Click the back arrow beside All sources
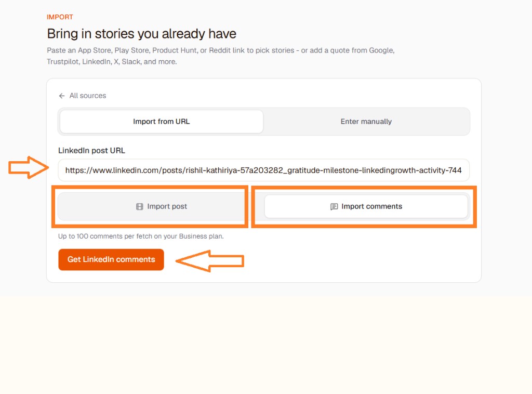This screenshot has width=532, height=394. pos(62,96)
